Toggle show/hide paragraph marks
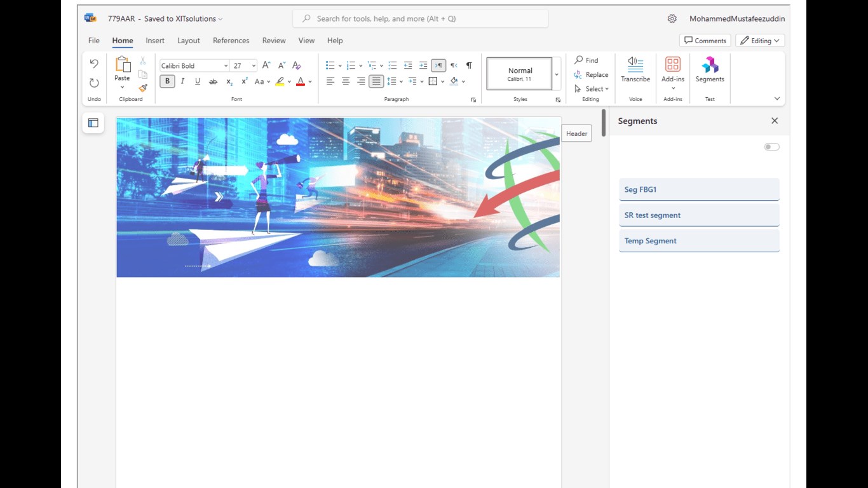Screen dimensions: 868x488 click(469, 65)
